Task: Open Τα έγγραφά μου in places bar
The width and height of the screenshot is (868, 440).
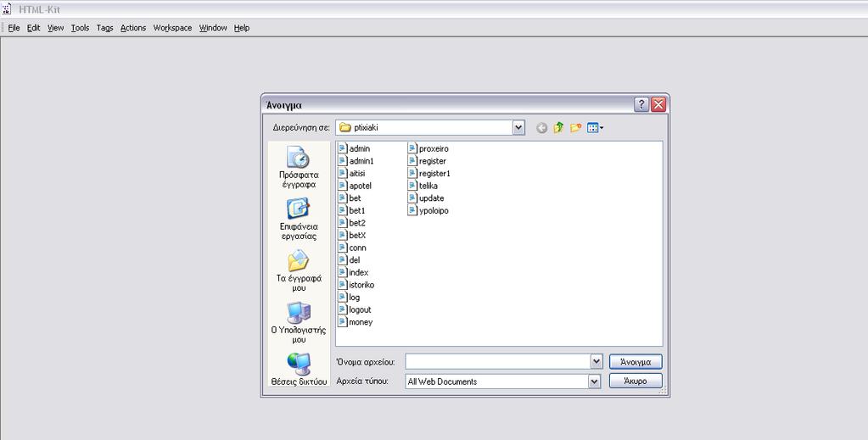Action: pyautogui.click(x=299, y=271)
